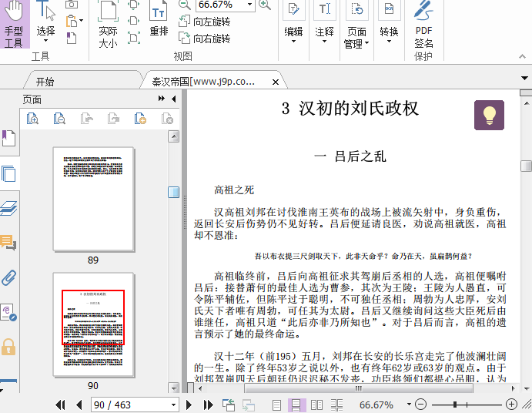Open the Layers side panel
Viewport: 532px width, 413px height.
point(8,208)
